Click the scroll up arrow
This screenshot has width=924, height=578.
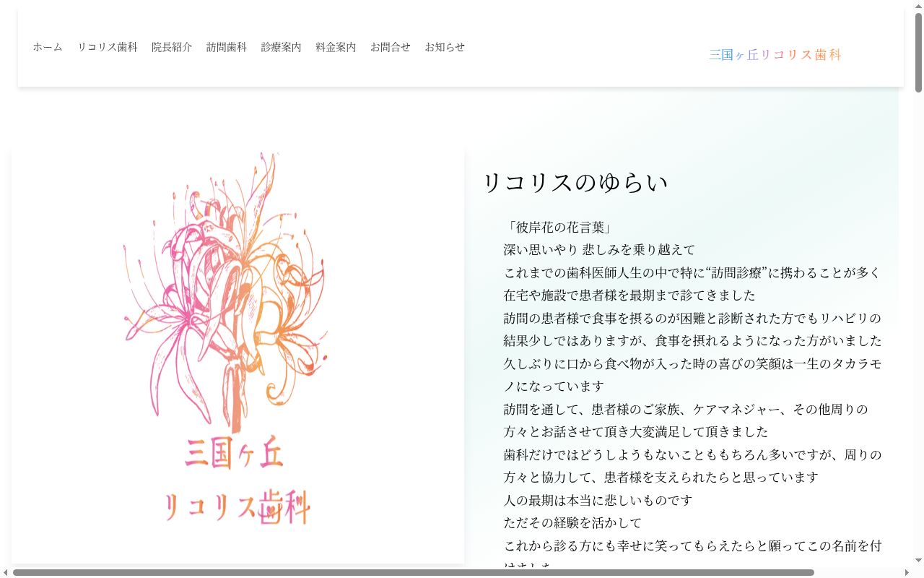coord(918,5)
